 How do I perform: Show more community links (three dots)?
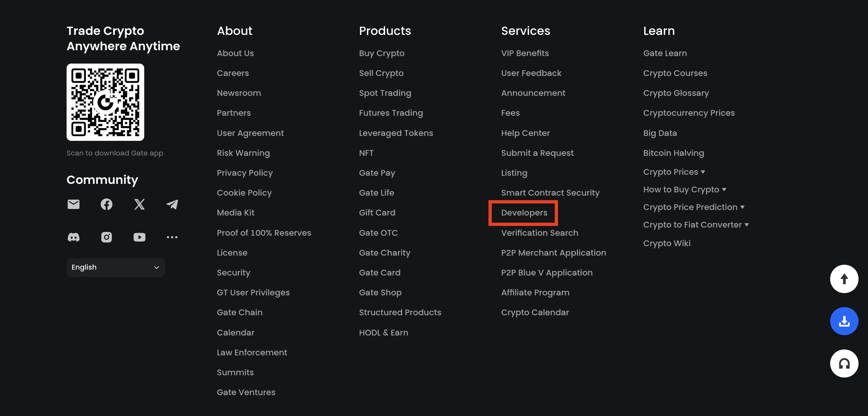pyautogui.click(x=172, y=237)
